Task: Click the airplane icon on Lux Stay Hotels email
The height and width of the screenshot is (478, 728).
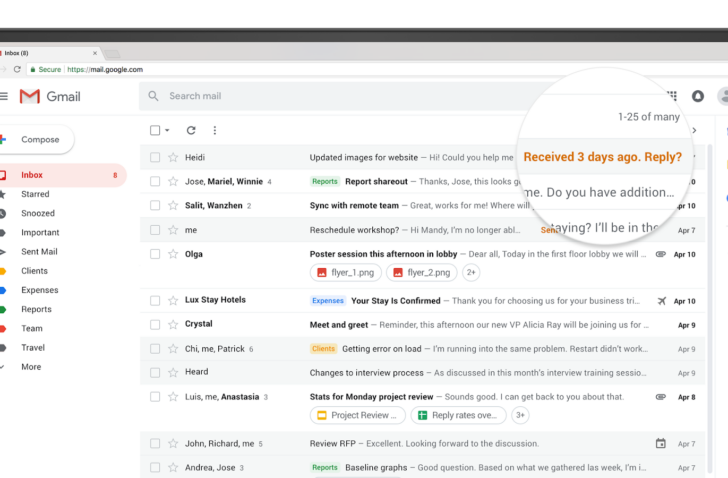Action: [x=662, y=301]
